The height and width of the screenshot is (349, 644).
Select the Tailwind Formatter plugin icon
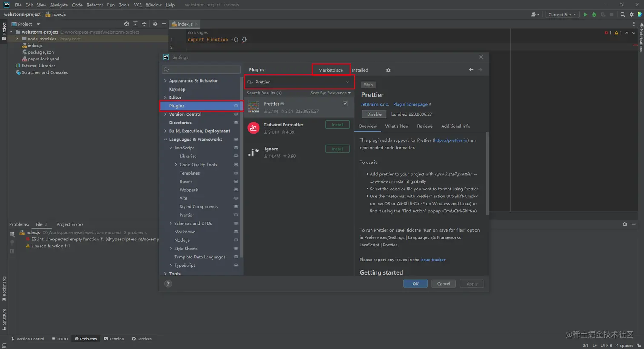[x=254, y=128]
